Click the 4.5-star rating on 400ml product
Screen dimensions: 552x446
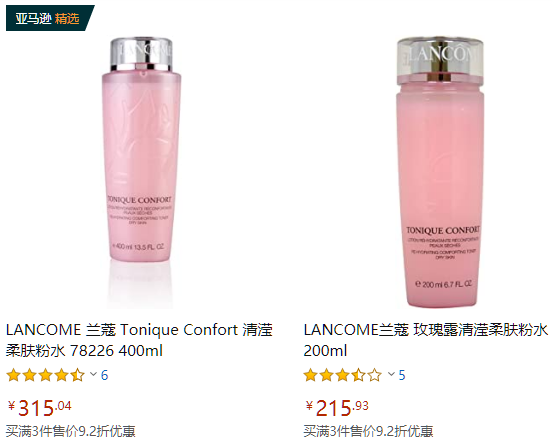(46, 375)
